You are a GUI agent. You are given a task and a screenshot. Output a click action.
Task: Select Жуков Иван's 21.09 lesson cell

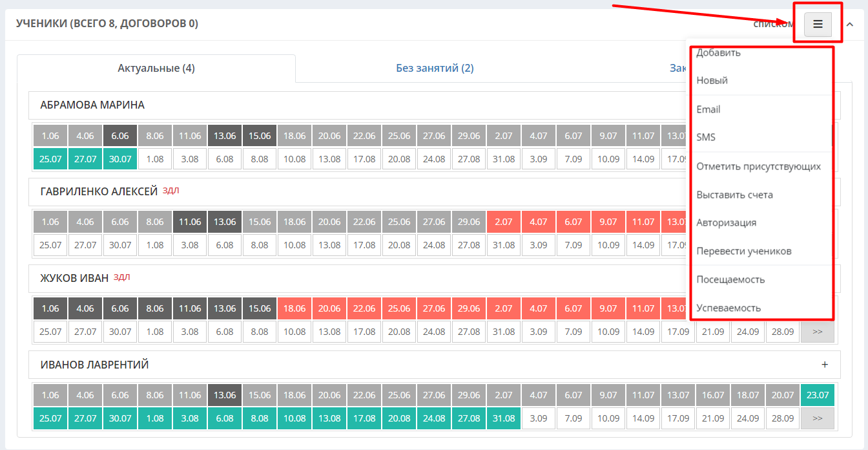[x=713, y=332]
